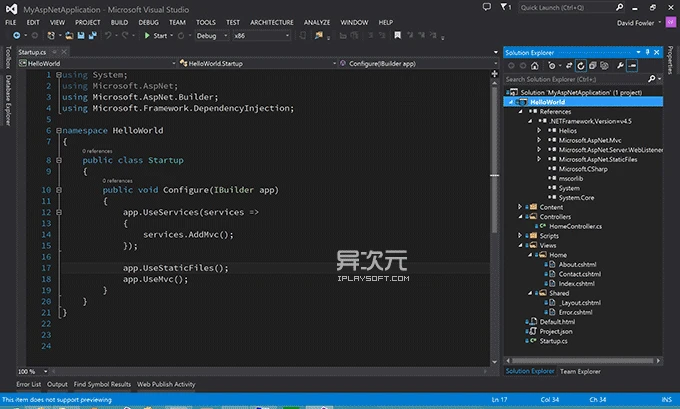Click Solution Explorer Home icon

coord(535,66)
